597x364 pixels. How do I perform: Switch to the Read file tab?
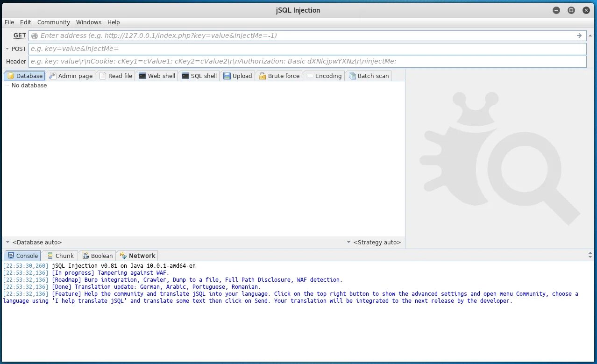115,76
